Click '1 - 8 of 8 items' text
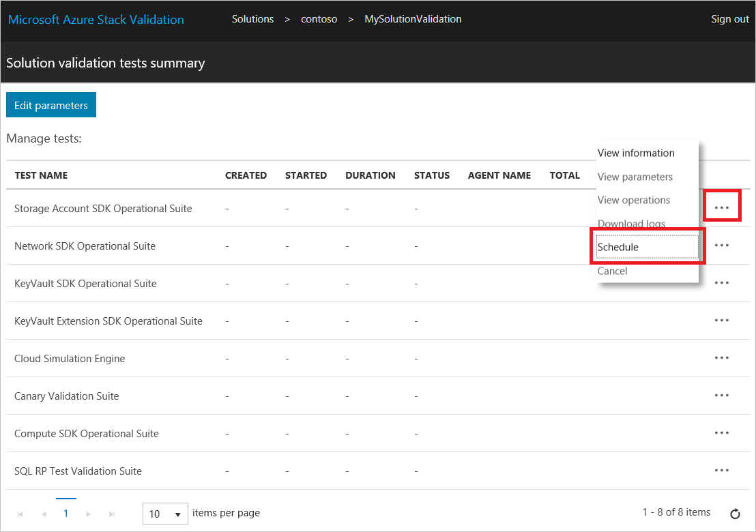Screen dimensions: 756x532 676,512
